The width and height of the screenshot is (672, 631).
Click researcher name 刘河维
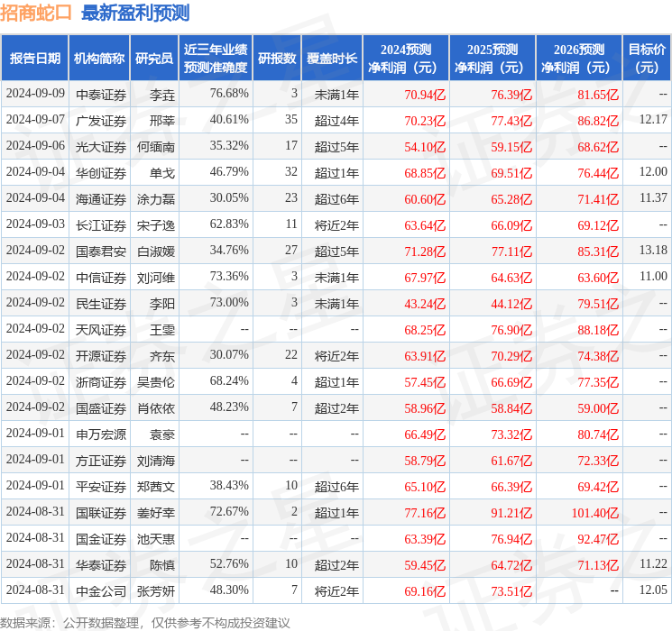[x=156, y=278]
